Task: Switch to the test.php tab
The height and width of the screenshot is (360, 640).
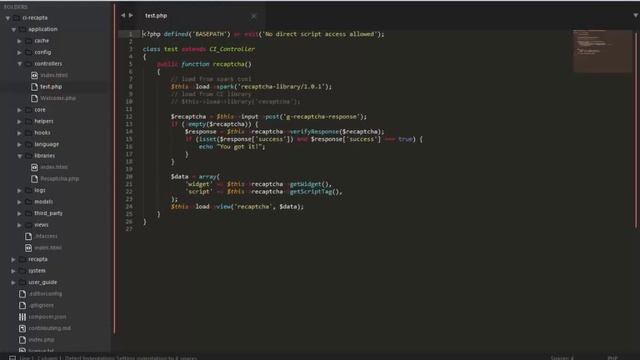Action: pyautogui.click(x=200, y=16)
